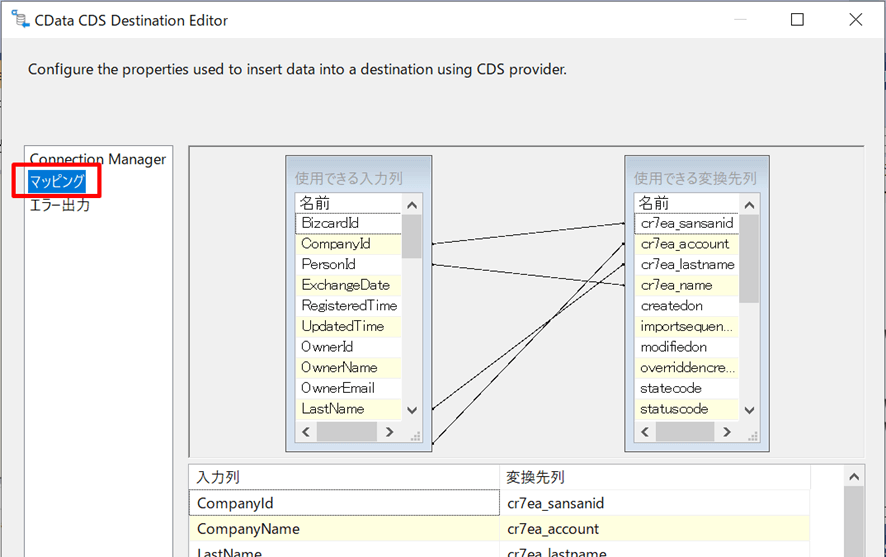Click the CData CDS Destination Editor title icon
Screen dimensions: 886x557
(x=20, y=19)
